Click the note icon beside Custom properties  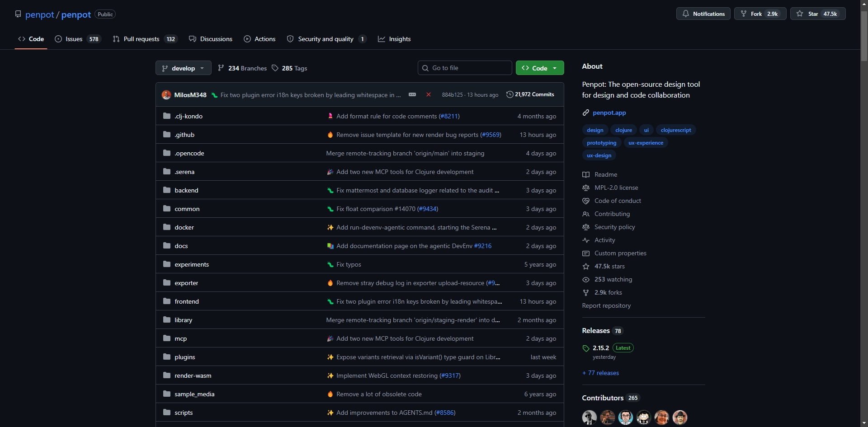pos(586,253)
